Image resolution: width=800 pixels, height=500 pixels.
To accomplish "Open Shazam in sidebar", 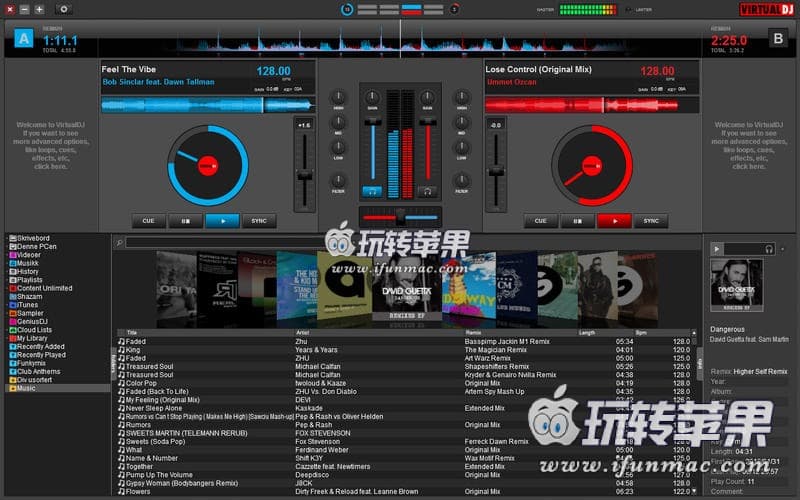I will pos(30,296).
